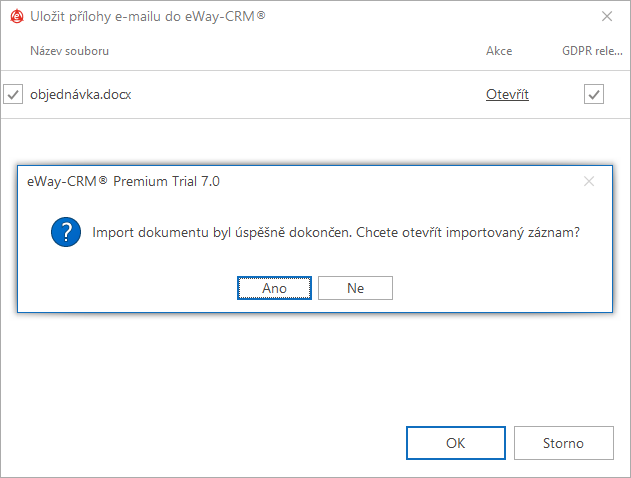Click the eWay-CRM Premium Trial 7.0 title
The image size is (631, 478).
click(x=123, y=181)
